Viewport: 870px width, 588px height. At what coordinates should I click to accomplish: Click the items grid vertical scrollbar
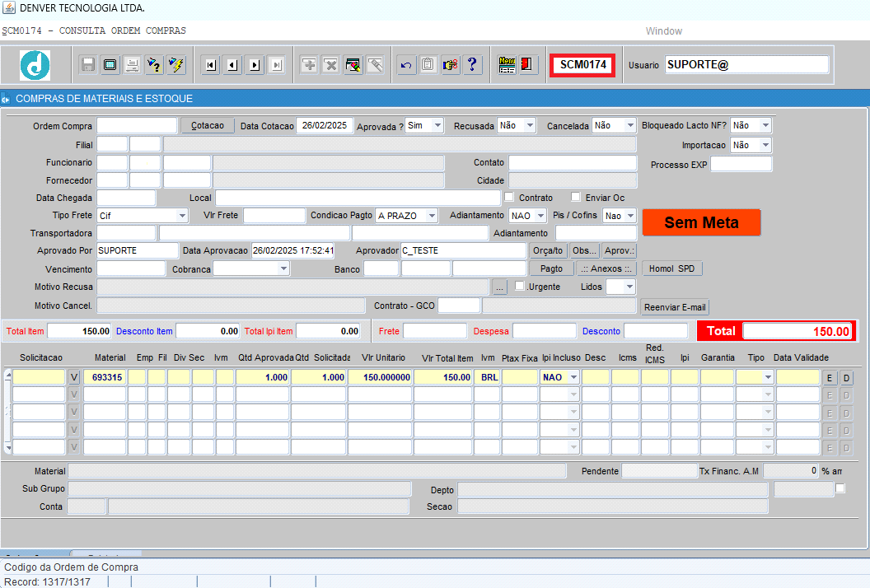pos(7,412)
